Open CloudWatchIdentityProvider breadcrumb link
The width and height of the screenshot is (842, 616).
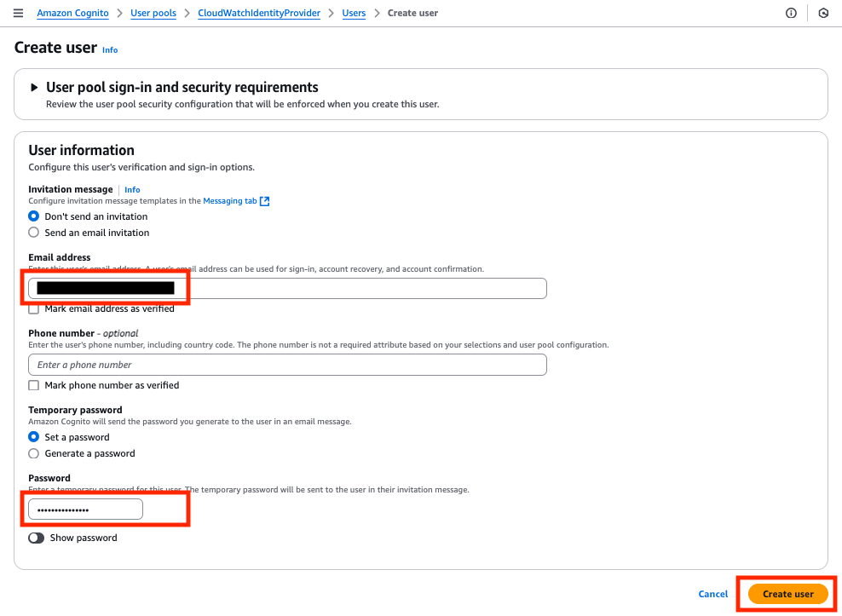pyautogui.click(x=259, y=13)
